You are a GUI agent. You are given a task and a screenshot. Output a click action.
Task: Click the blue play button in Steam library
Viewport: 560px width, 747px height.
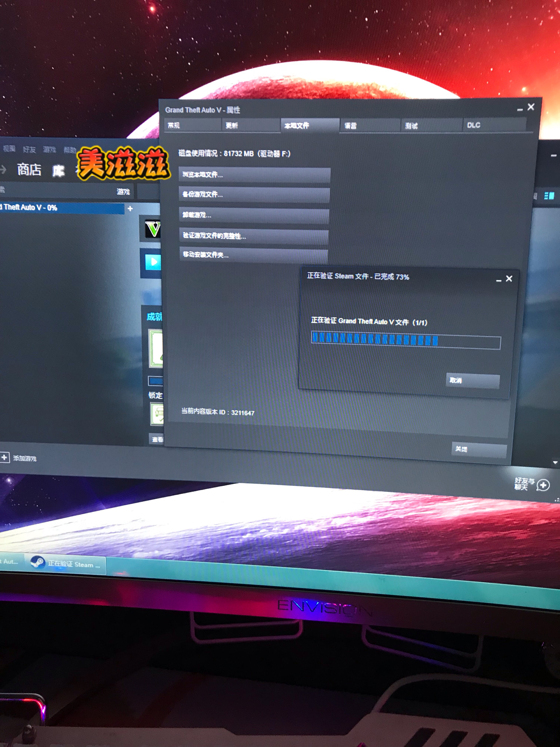coord(154,262)
